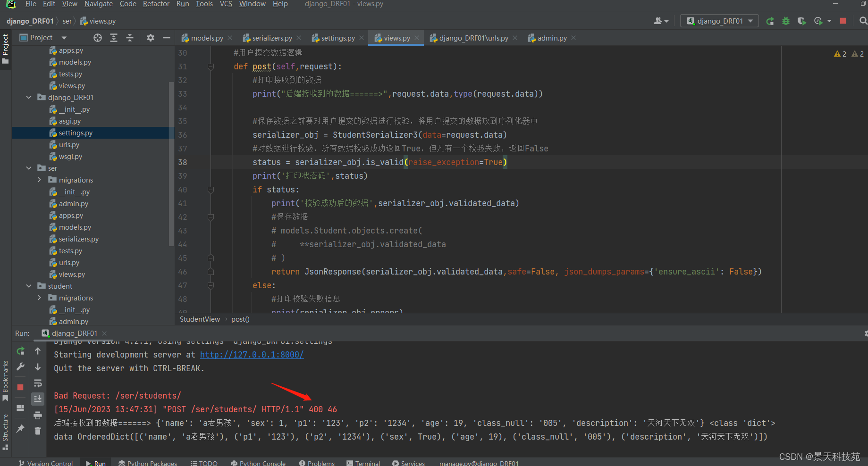
Task: Stop the running server in top toolbar
Action: [x=843, y=21]
